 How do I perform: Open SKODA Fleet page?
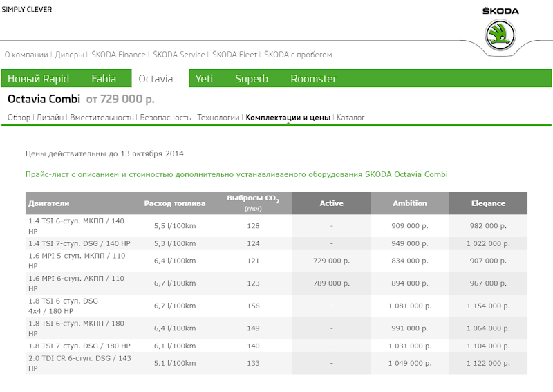234,55
